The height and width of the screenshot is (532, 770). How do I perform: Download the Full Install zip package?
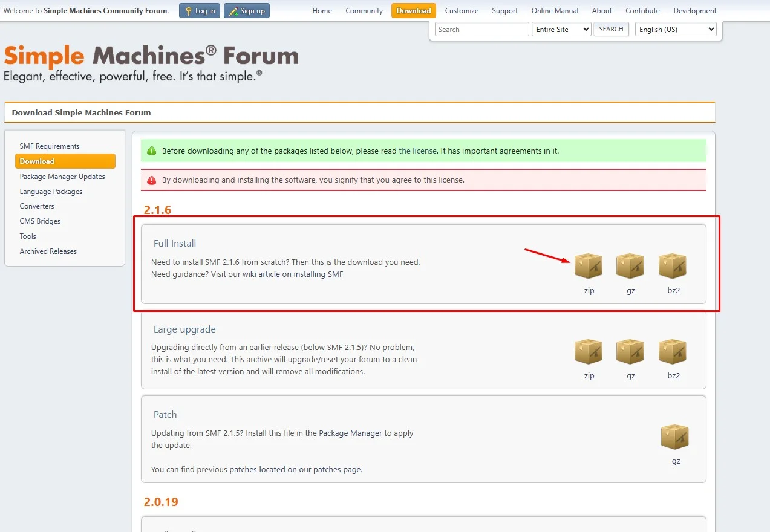589,266
